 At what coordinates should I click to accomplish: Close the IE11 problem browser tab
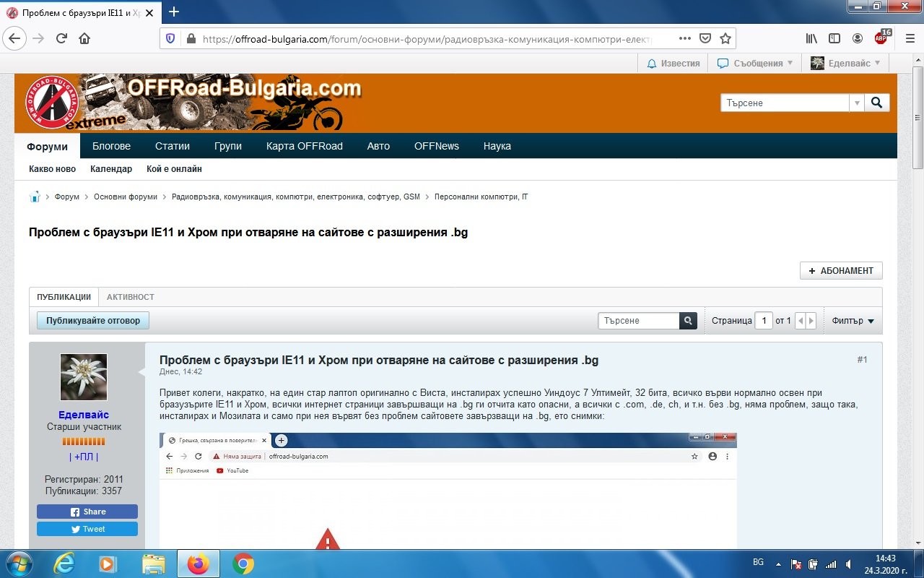pos(149,12)
